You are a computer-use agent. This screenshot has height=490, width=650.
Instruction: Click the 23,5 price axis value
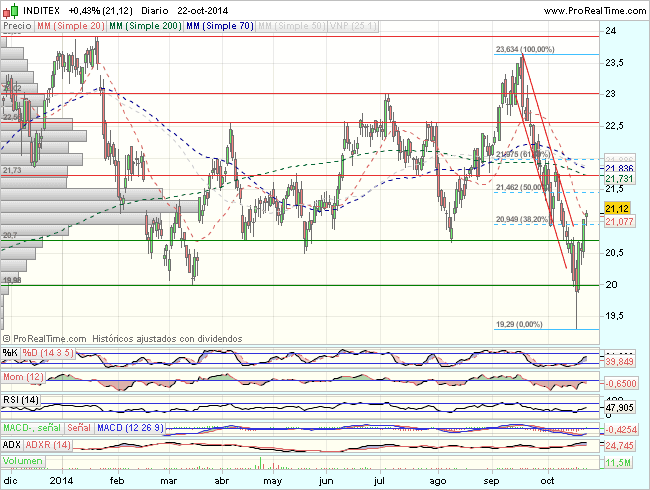pyautogui.click(x=614, y=63)
